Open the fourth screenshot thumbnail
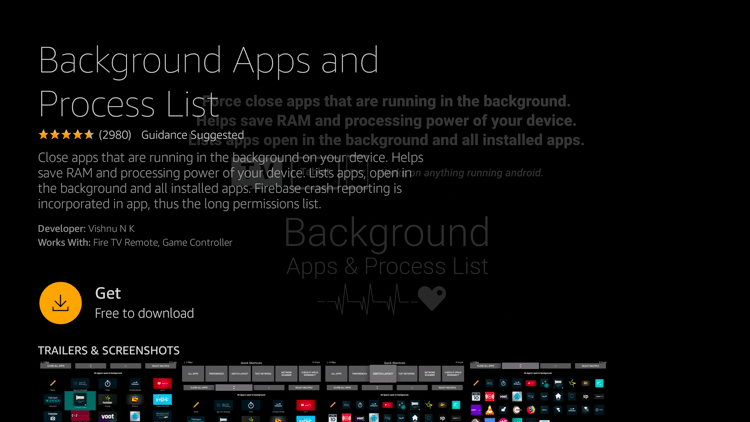Viewport: 750px width, 422px height. tap(538, 392)
